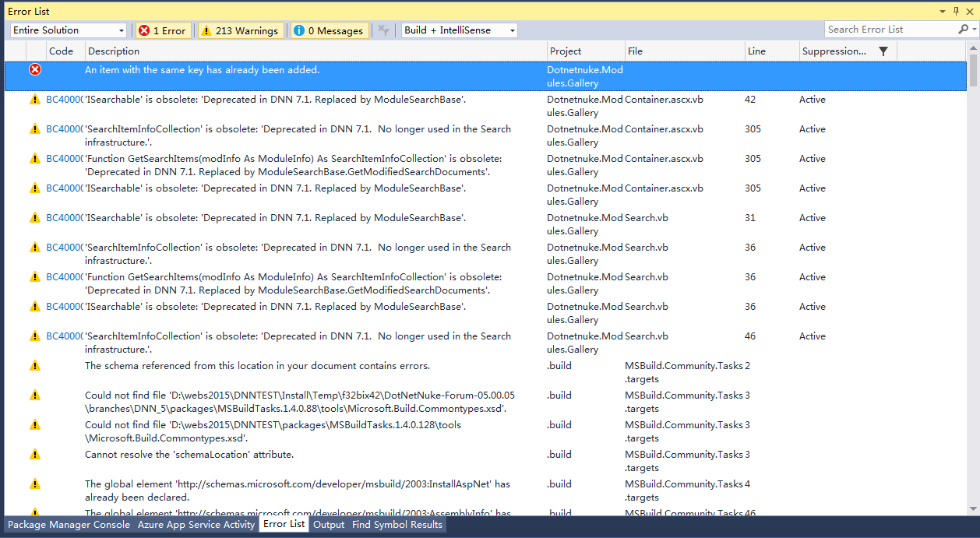Sort by the File column header

click(685, 51)
